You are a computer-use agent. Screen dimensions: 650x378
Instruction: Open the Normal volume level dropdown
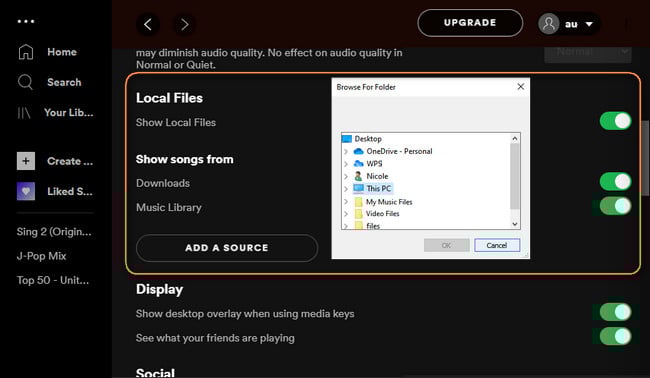[x=588, y=53]
